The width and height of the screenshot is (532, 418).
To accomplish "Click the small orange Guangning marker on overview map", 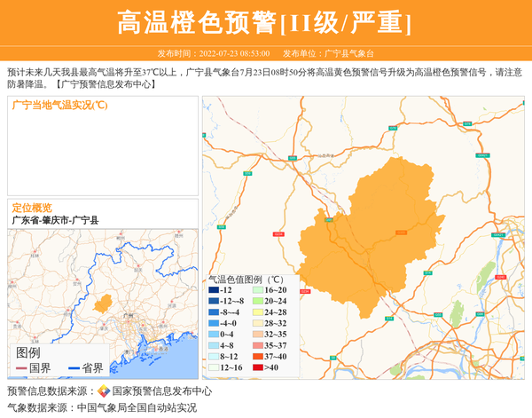I will [x=104, y=304].
